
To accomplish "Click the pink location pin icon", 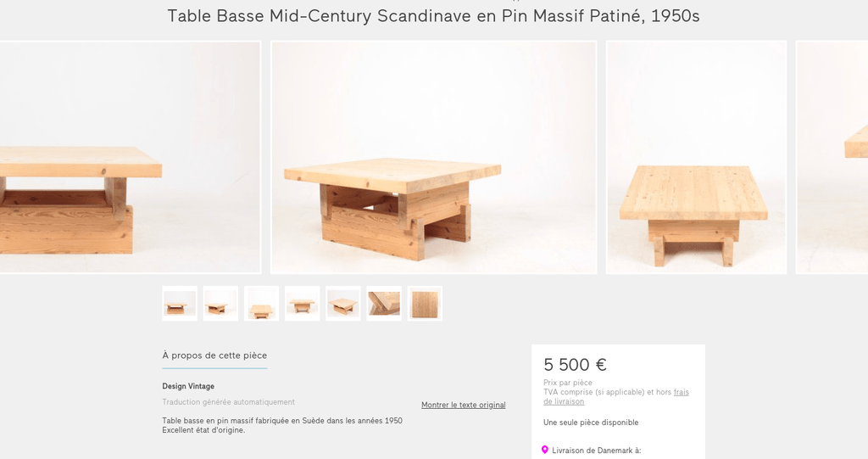I will tap(545, 451).
